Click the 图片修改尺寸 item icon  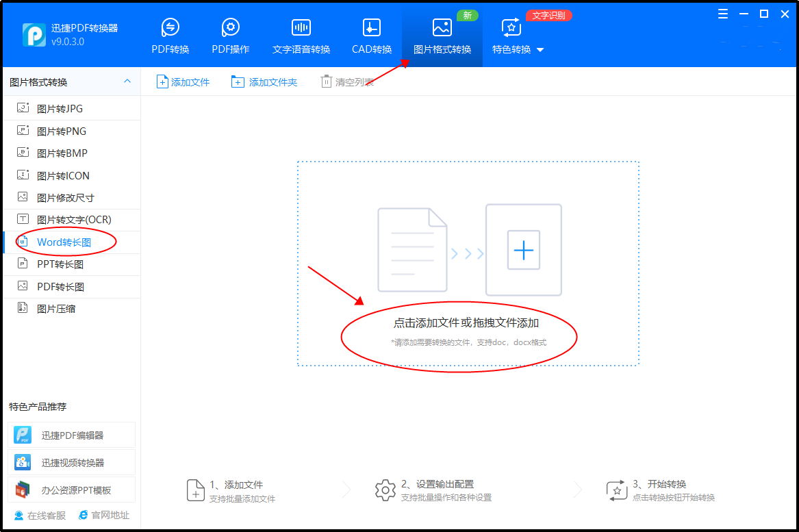pos(23,197)
